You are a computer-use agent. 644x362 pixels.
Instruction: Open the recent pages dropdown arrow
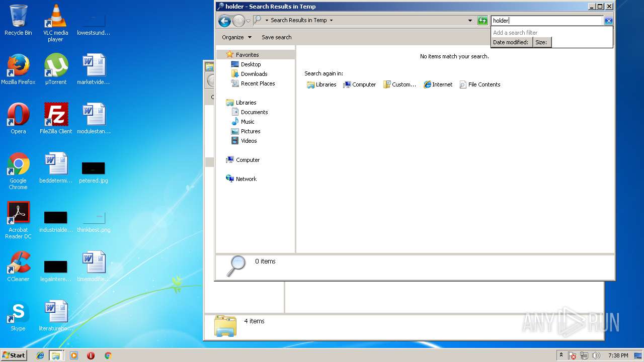coord(248,21)
